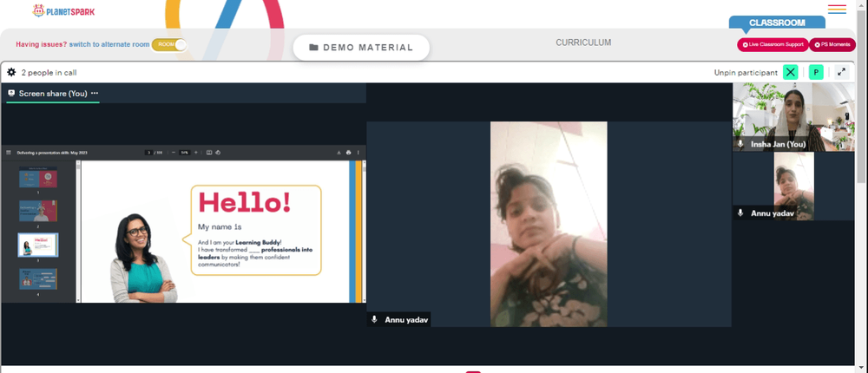Click the '2 people in call' text
The width and height of the screenshot is (868, 373).
49,73
